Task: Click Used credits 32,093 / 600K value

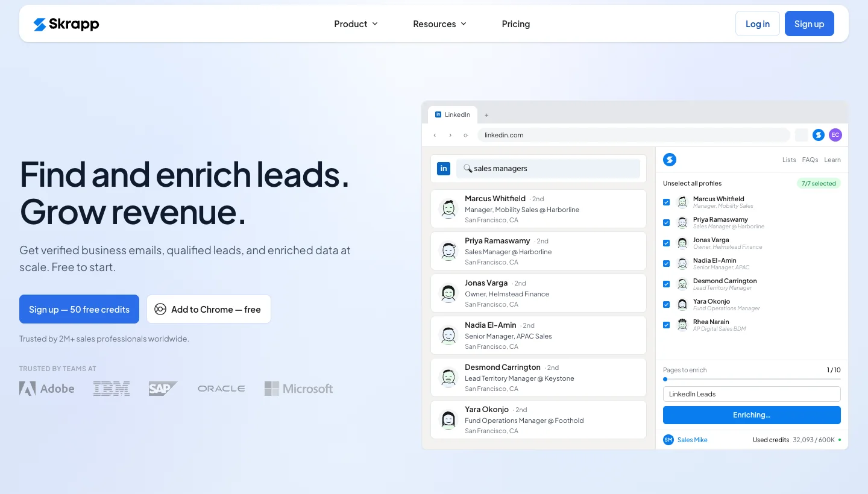Action: 814,440
